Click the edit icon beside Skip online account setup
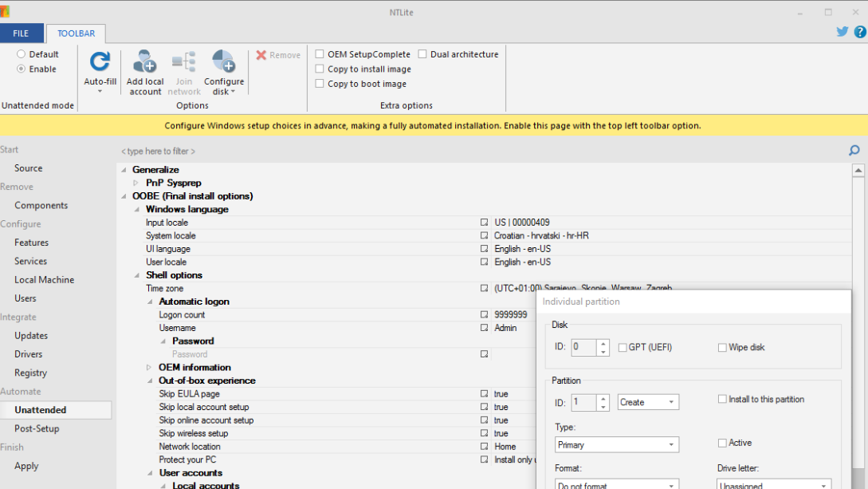 pos(485,420)
